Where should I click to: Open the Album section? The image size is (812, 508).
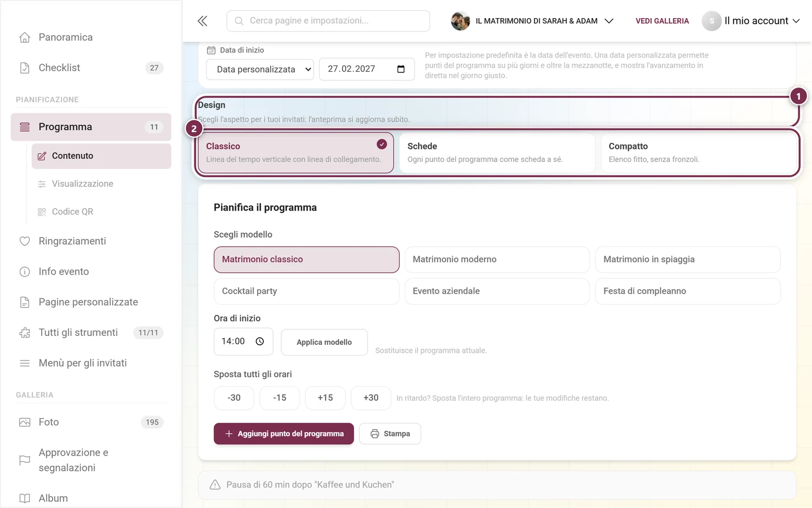point(91,498)
